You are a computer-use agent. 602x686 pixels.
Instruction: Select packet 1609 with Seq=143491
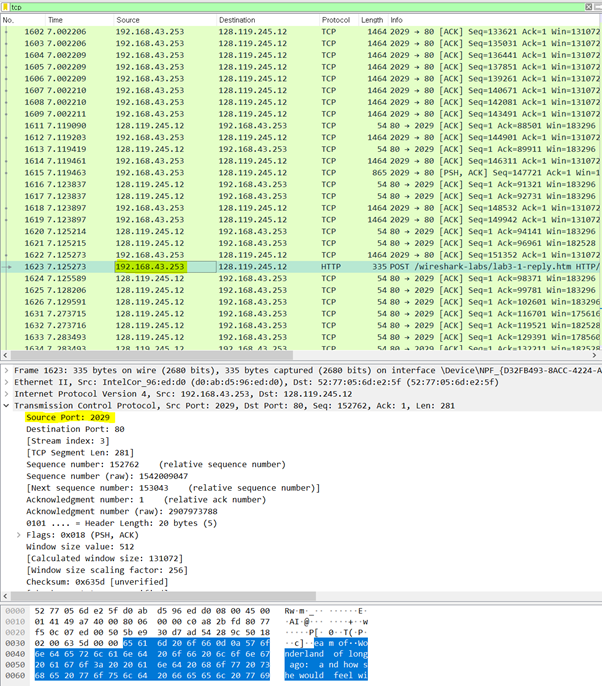pos(301,114)
